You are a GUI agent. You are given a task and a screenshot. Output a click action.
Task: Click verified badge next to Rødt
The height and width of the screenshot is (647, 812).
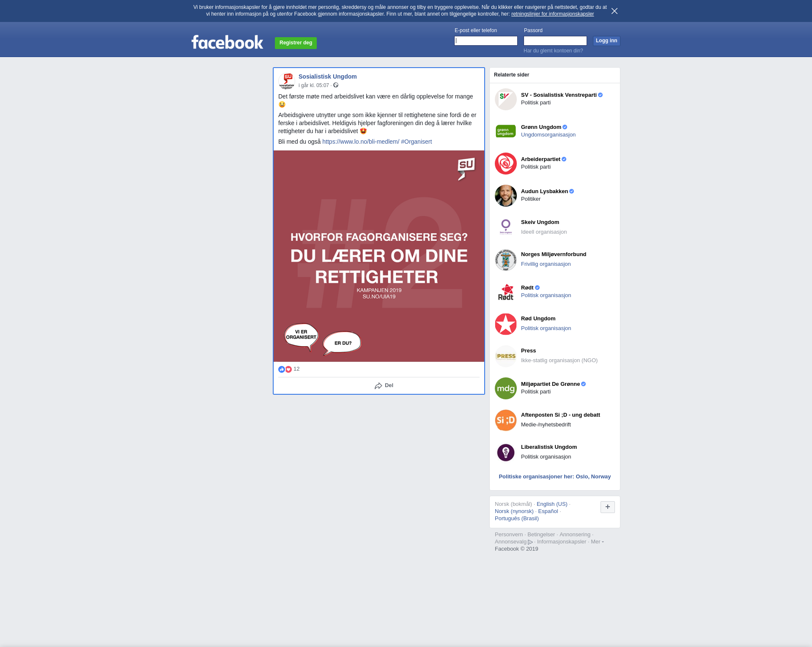coord(538,288)
